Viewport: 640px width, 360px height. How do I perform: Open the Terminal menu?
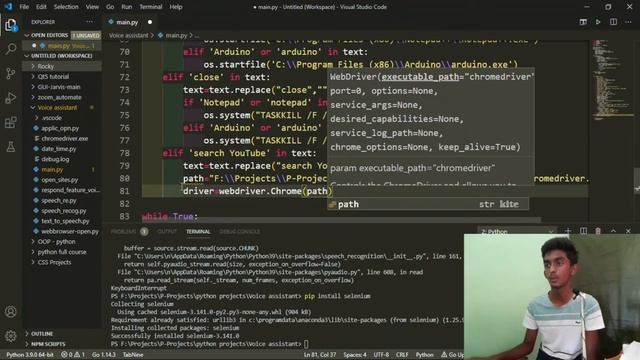click(x=151, y=7)
